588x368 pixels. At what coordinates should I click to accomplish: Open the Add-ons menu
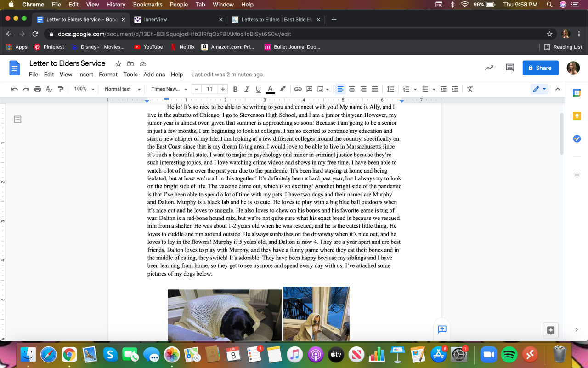coord(154,75)
